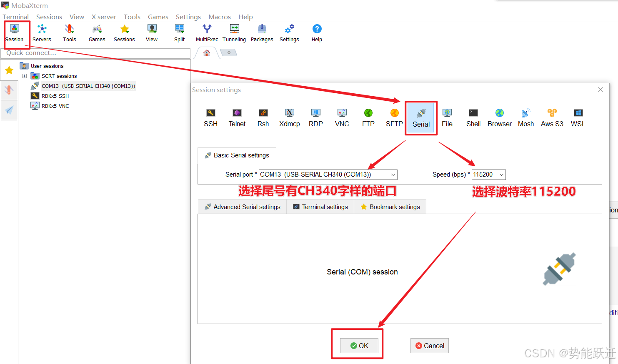The image size is (618, 364).
Task: Click the Cancel button
Action: [430, 346]
